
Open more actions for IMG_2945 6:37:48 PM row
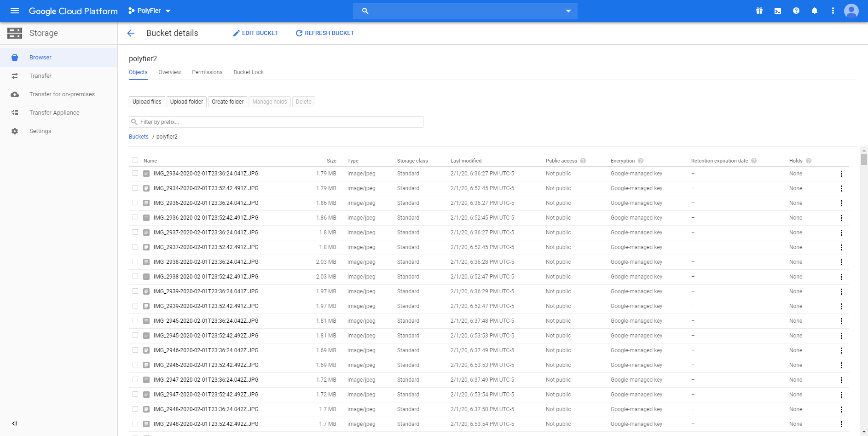[x=841, y=321]
